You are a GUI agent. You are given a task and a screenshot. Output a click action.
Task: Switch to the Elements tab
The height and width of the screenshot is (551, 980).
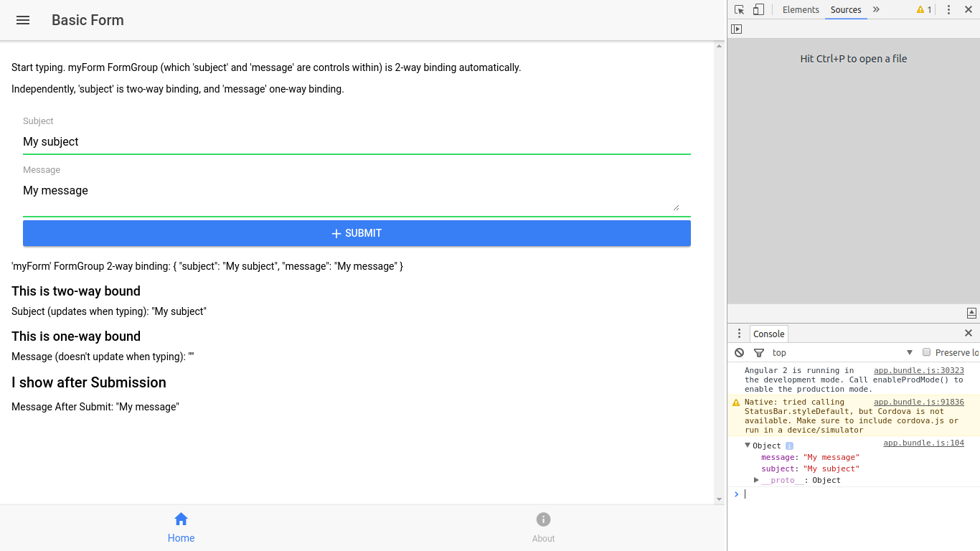pyautogui.click(x=801, y=10)
